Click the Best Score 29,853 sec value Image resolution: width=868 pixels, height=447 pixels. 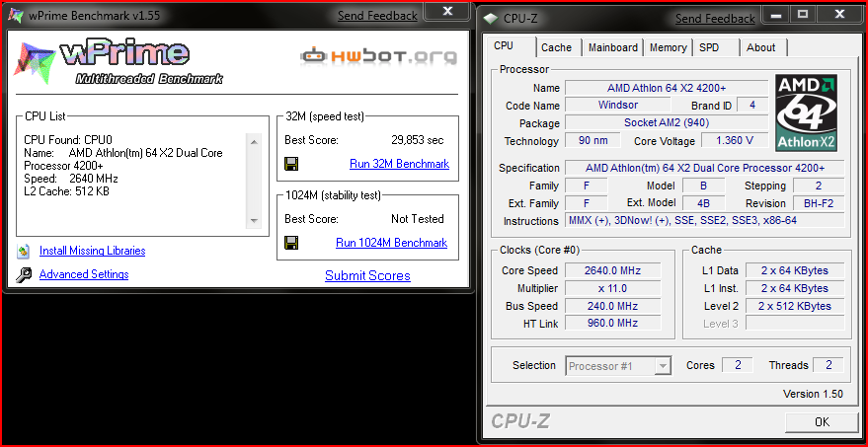[418, 140]
